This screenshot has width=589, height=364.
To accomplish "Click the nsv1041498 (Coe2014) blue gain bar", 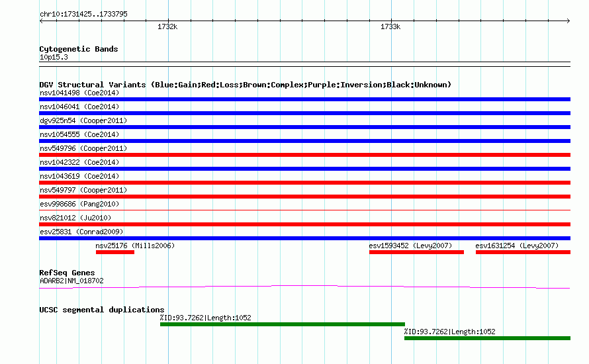I will [x=304, y=99].
